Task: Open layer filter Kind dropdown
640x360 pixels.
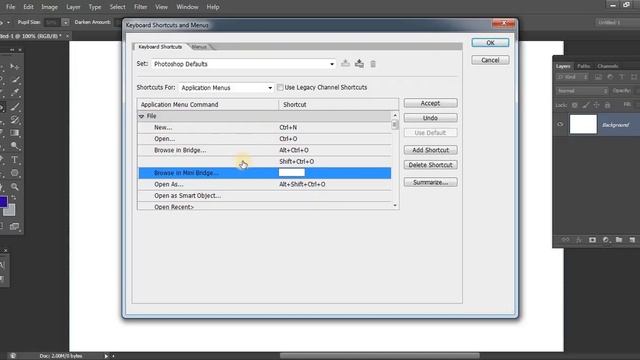Action: point(572,77)
